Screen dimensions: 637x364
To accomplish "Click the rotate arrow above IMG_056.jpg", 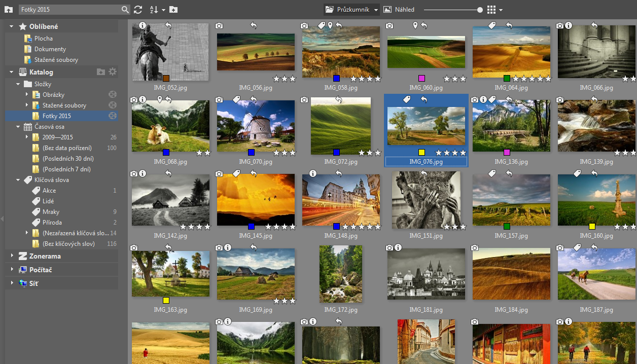I will click(254, 25).
